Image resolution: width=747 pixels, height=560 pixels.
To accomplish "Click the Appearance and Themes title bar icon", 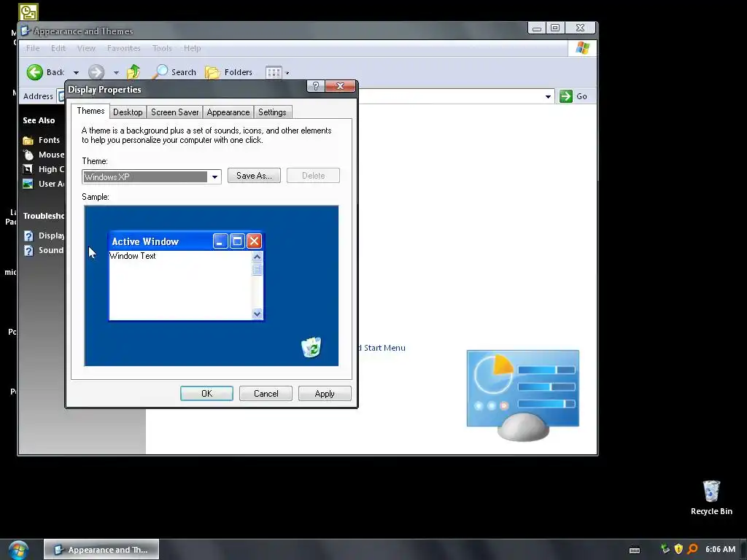I will point(26,31).
